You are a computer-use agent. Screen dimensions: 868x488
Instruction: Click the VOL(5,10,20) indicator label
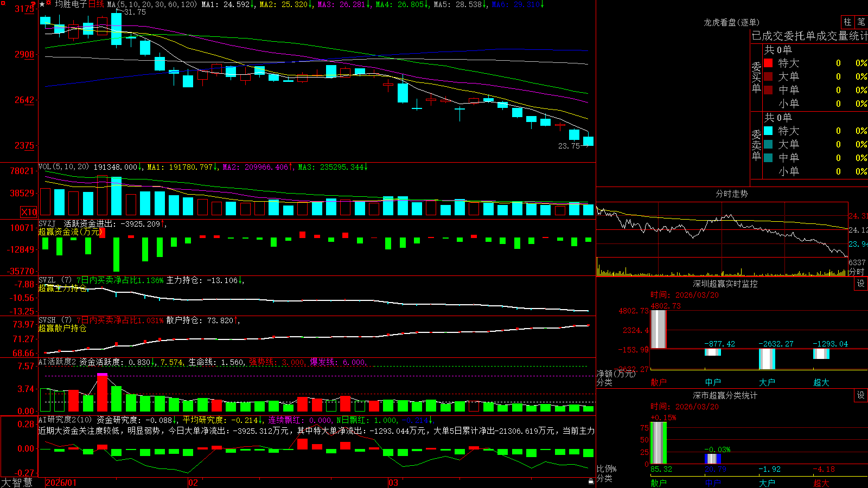pos(63,167)
